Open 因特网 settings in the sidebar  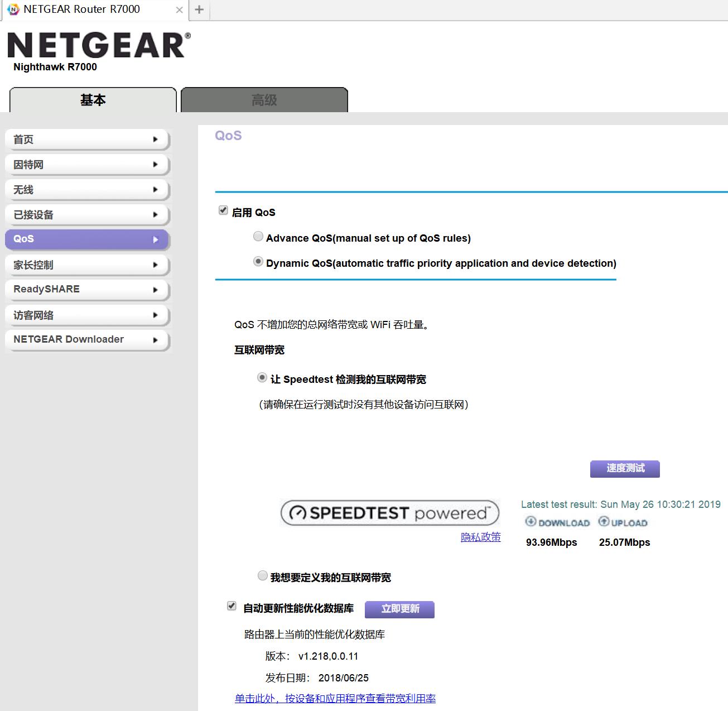87,165
